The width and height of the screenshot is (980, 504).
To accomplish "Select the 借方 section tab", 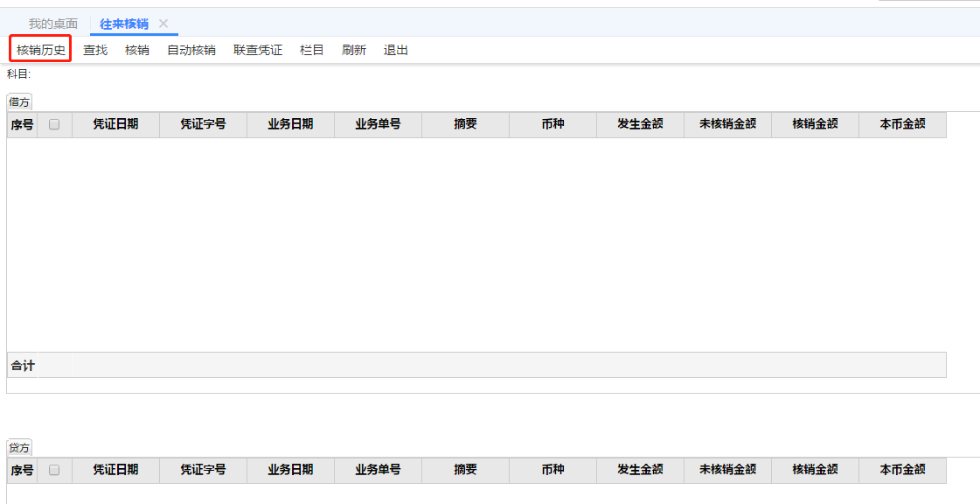I will pos(19,101).
